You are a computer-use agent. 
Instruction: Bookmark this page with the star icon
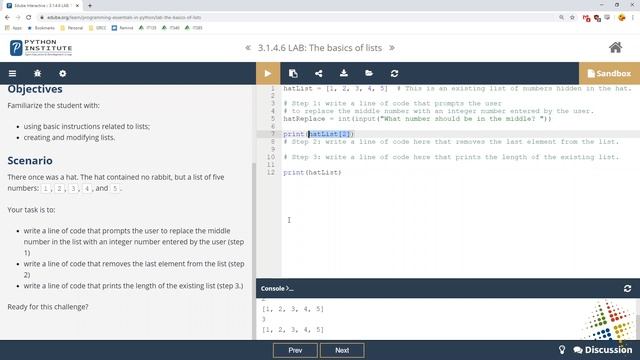tap(572, 18)
